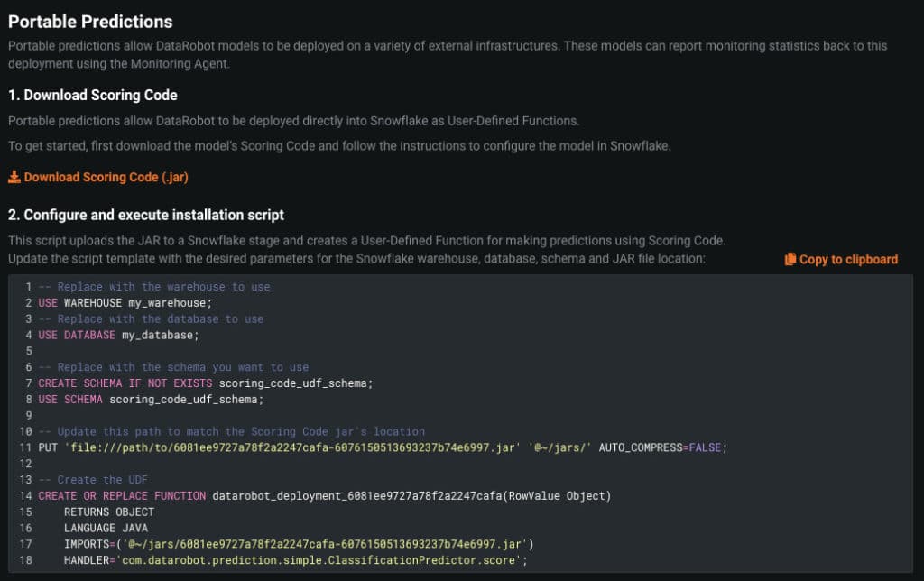Click the download icon beside Scoring Code

click(x=14, y=178)
